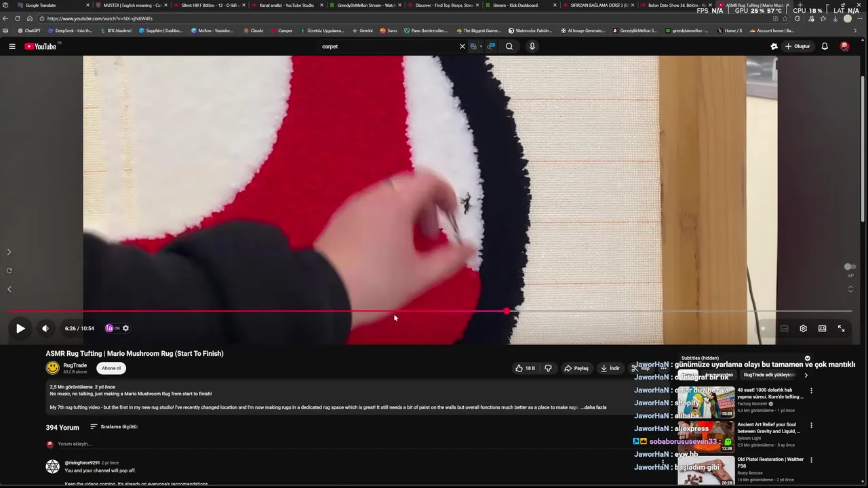Download the video with İndir

610,368
